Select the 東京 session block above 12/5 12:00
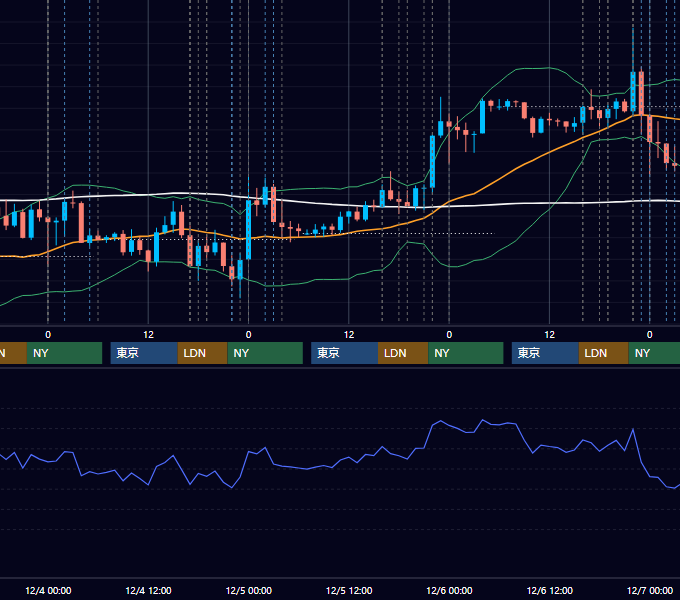Image resolution: width=680 pixels, height=600 pixels. [x=344, y=353]
